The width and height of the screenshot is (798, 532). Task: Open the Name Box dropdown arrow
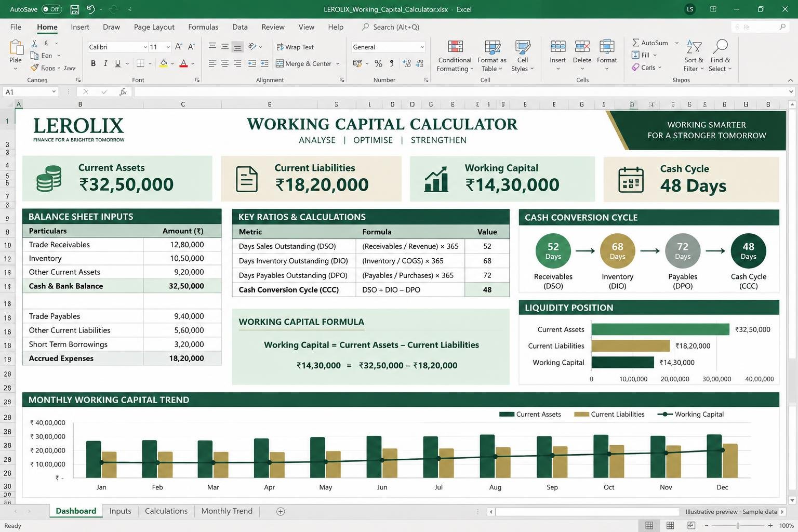click(54, 92)
